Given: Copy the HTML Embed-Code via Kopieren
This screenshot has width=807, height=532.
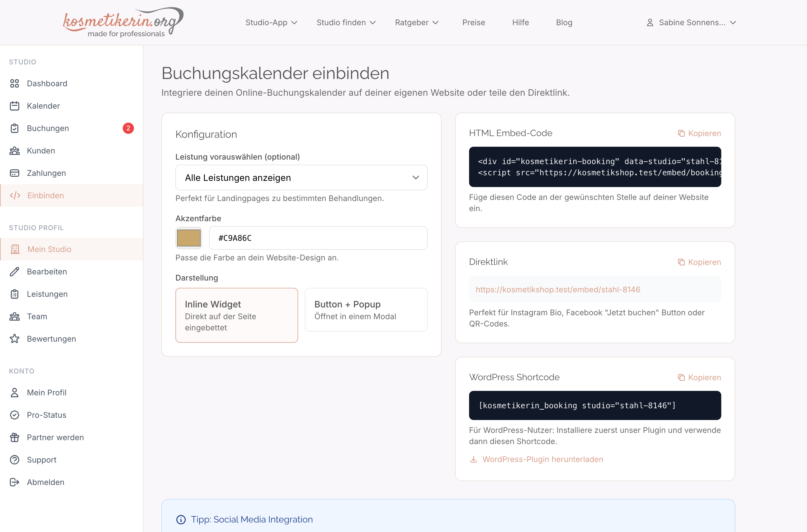Looking at the screenshot, I should click(699, 133).
